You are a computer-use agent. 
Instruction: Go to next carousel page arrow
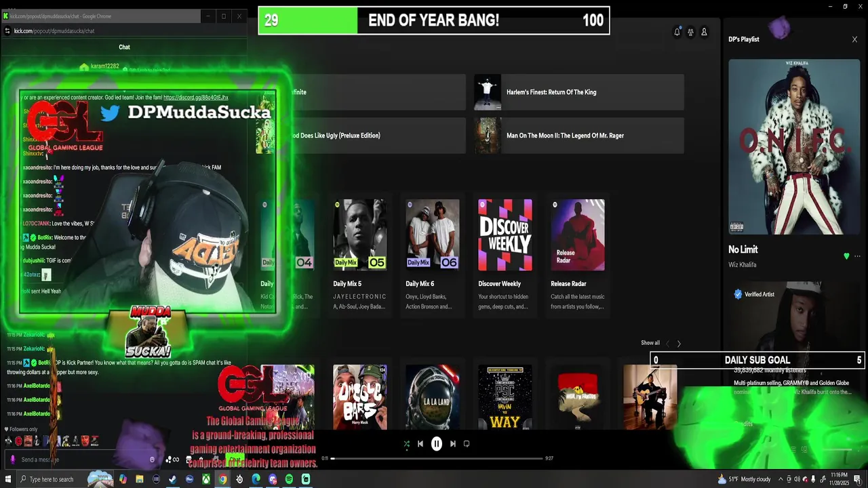pyautogui.click(x=679, y=344)
